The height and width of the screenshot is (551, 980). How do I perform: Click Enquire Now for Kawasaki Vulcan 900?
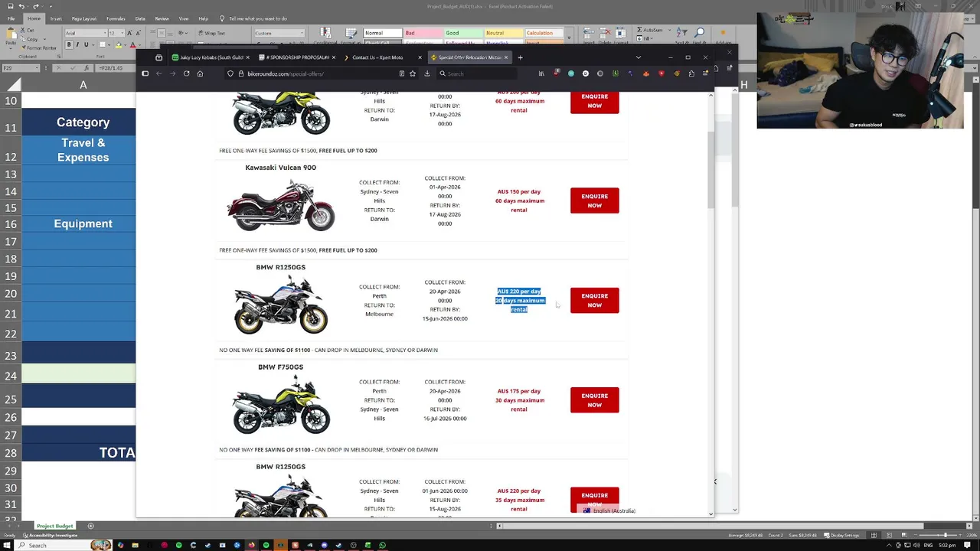(x=594, y=201)
